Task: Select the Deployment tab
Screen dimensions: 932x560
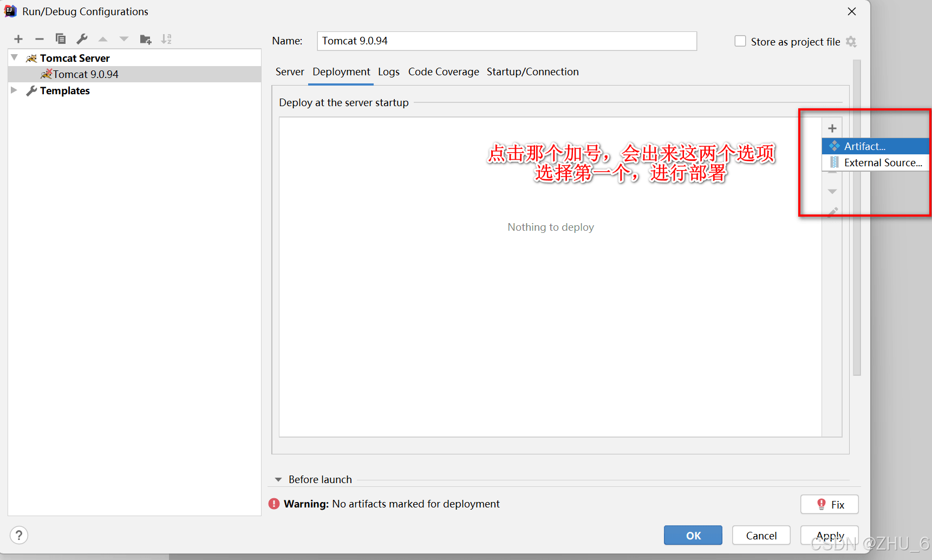Action: [341, 71]
